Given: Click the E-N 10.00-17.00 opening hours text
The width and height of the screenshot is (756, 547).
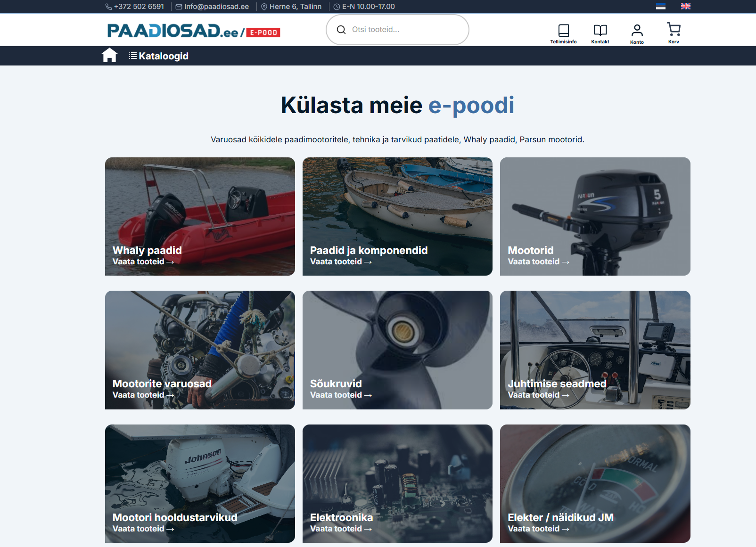Looking at the screenshot, I should point(369,7).
